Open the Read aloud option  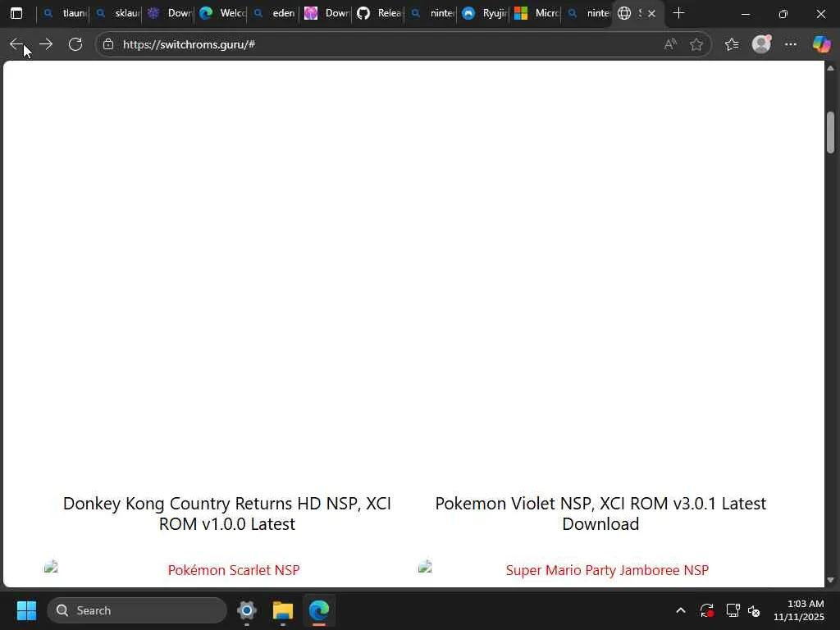[670, 44]
